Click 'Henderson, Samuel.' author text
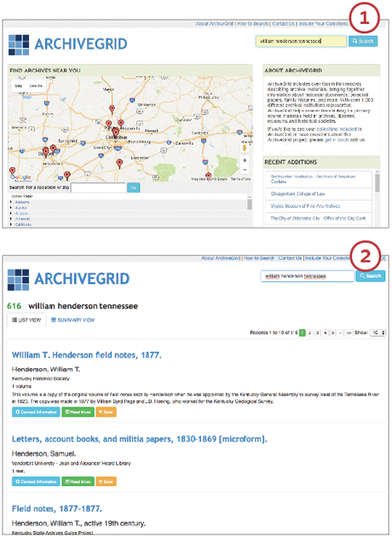This screenshot has width=392, height=537. tap(43, 453)
